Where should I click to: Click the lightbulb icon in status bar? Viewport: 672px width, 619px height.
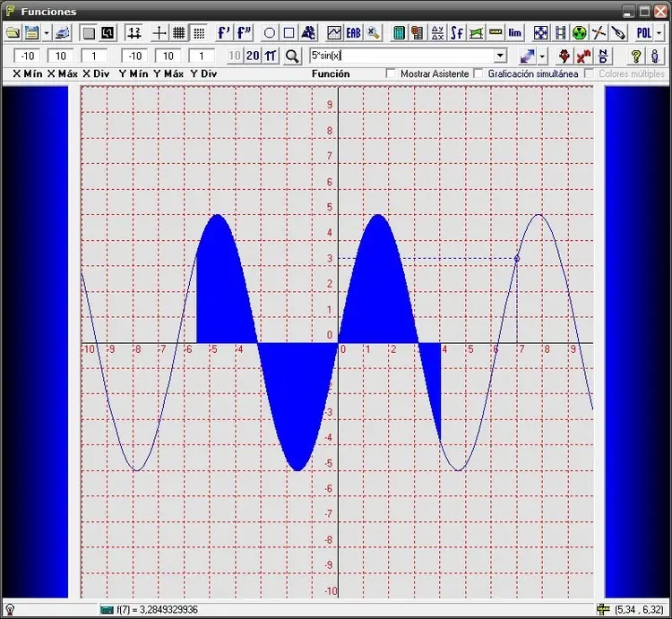pyautogui.click(x=9, y=609)
